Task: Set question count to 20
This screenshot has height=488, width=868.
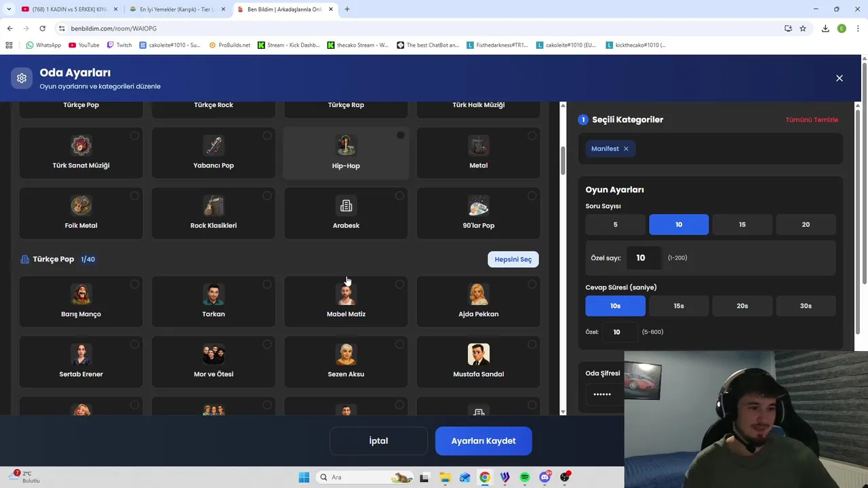Action: tap(806, 224)
